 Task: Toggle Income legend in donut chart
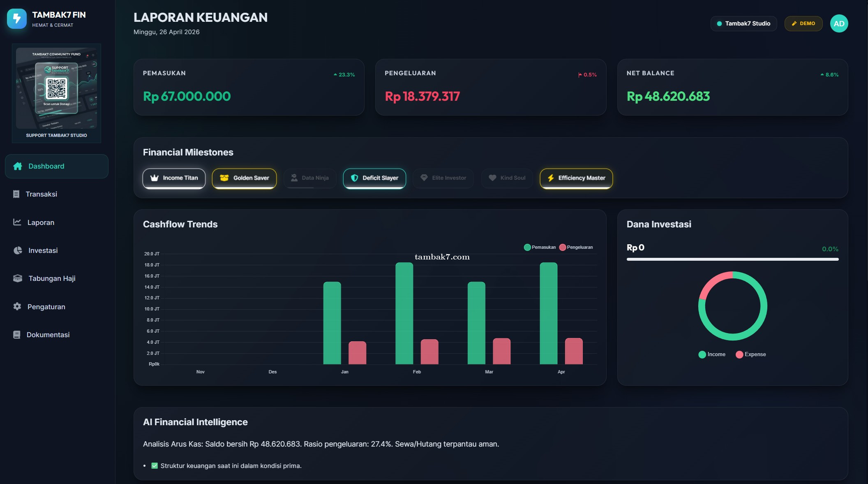click(x=712, y=354)
